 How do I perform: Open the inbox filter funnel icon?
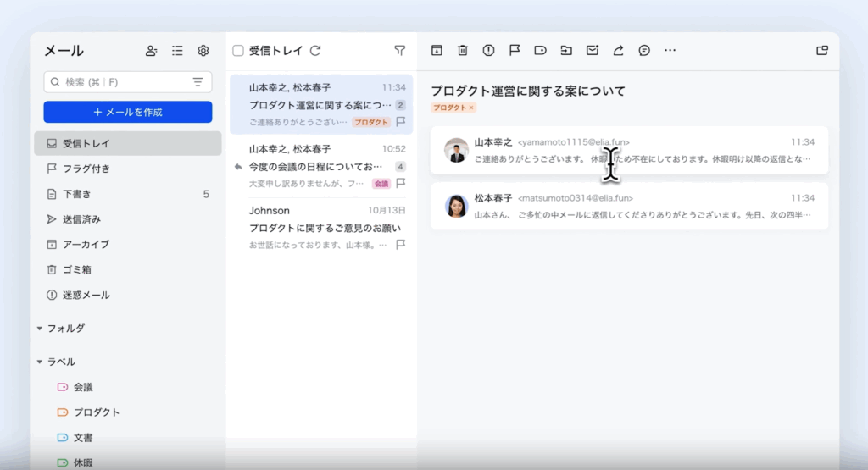pyautogui.click(x=400, y=51)
